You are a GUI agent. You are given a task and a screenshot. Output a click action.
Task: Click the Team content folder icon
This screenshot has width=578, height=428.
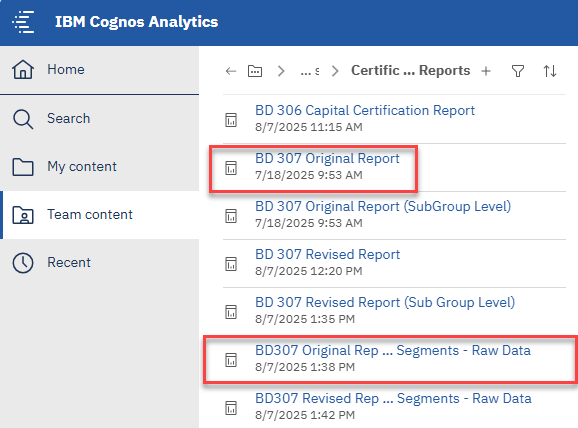(x=23, y=215)
